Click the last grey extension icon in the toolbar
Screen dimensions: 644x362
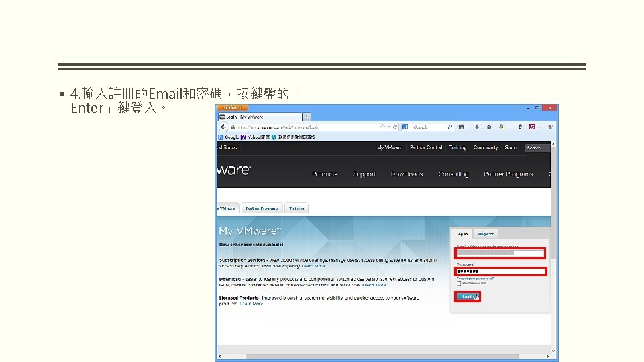pyautogui.click(x=550, y=127)
